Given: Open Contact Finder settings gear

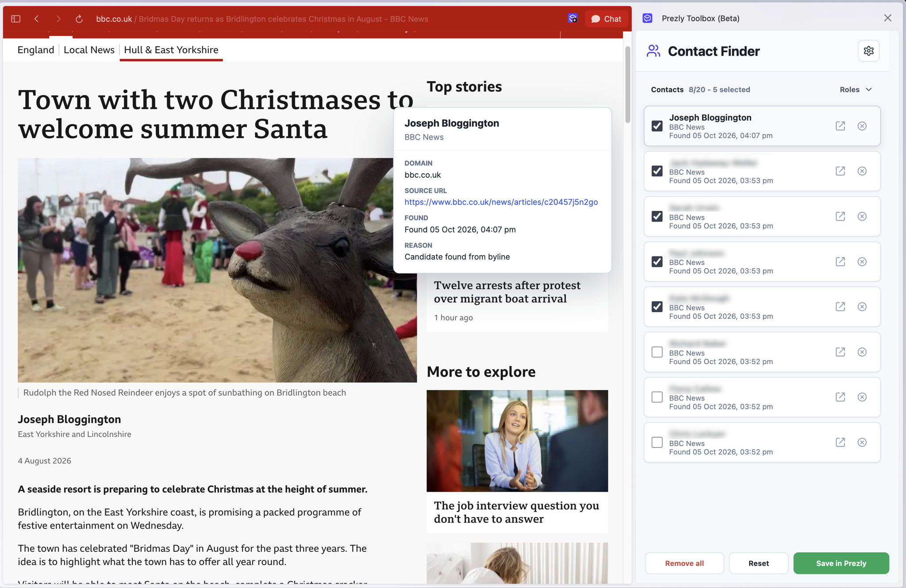Looking at the screenshot, I should 868,51.
